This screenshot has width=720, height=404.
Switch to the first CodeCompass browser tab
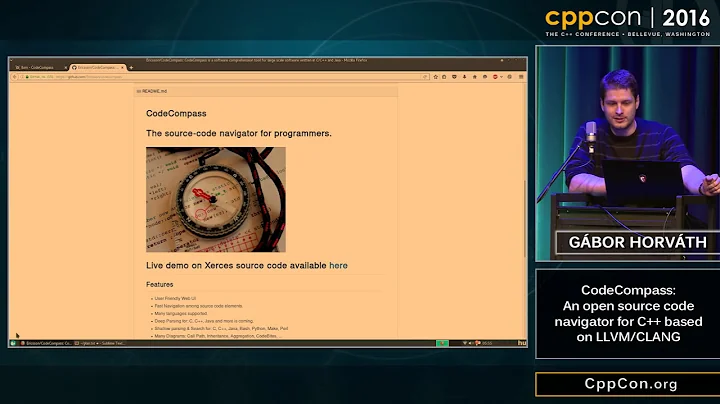click(x=39, y=67)
